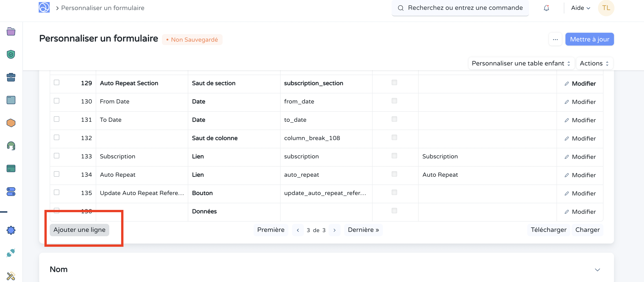Open Personnaliser une table enfant dropdown
This screenshot has height=282, width=644.
(521, 63)
